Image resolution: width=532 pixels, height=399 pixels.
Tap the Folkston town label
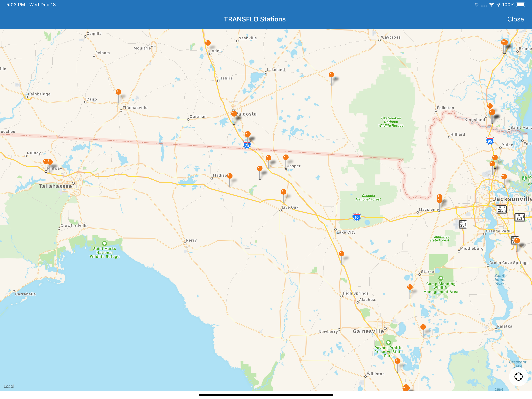click(x=445, y=108)
